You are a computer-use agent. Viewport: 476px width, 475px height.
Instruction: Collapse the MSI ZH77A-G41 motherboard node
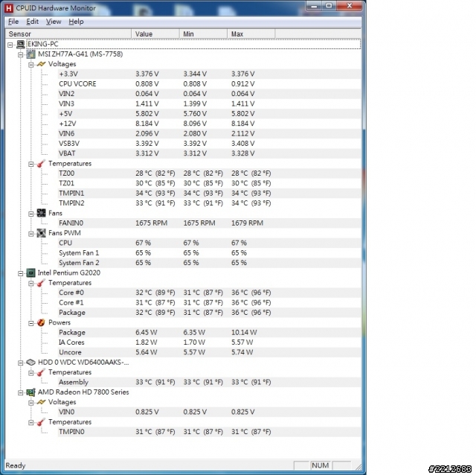pos(21,54)
